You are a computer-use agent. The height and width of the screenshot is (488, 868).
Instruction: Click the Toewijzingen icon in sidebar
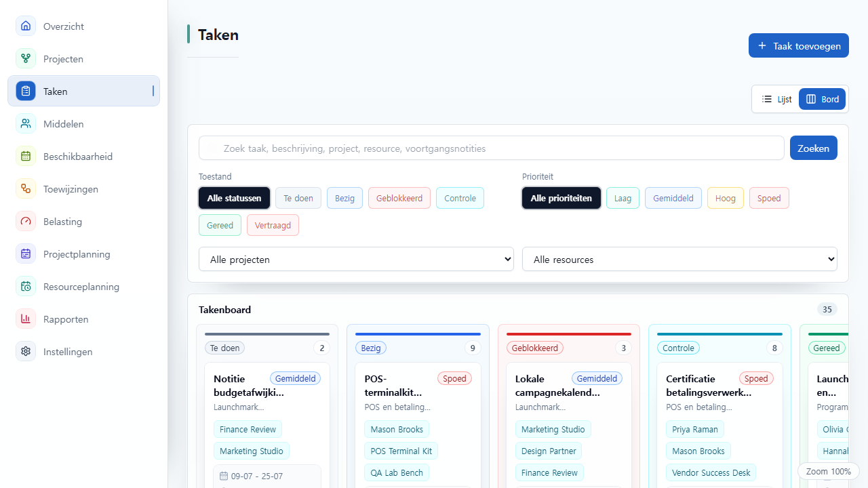point(26,189)
